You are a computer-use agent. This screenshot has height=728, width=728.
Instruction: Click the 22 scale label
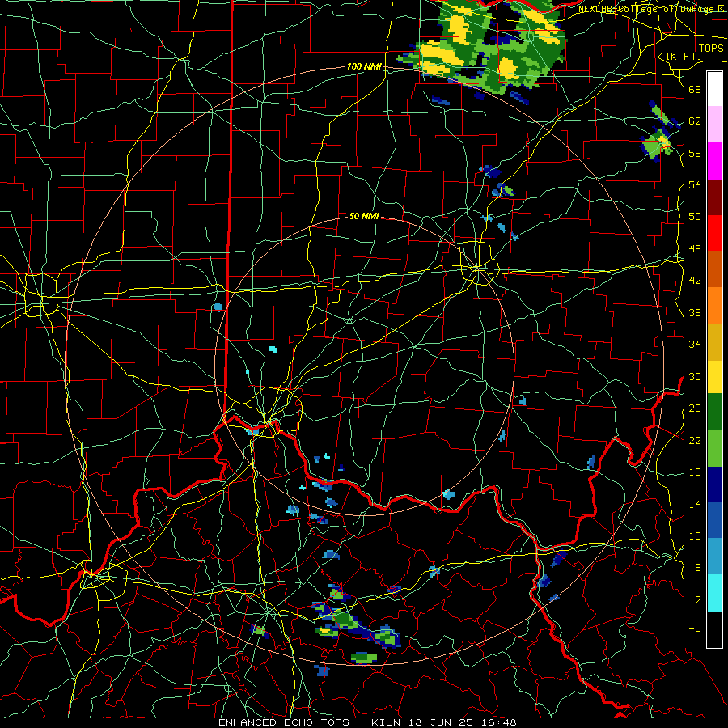(x=695, y=440)
